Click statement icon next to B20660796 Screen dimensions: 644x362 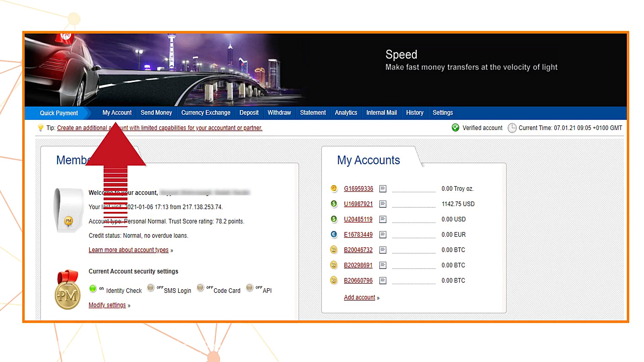tap(383, 281)
